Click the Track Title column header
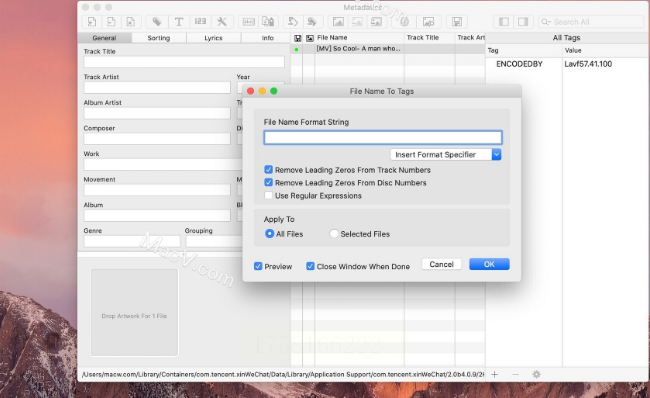The width and height of the screenshot is (650, 398). pos(429,38)
